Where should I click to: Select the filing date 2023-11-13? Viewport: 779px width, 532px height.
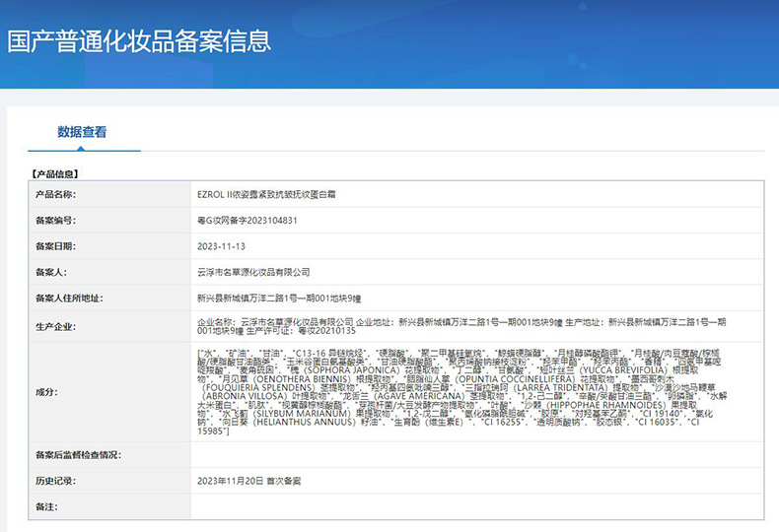[x=221, y=245]
